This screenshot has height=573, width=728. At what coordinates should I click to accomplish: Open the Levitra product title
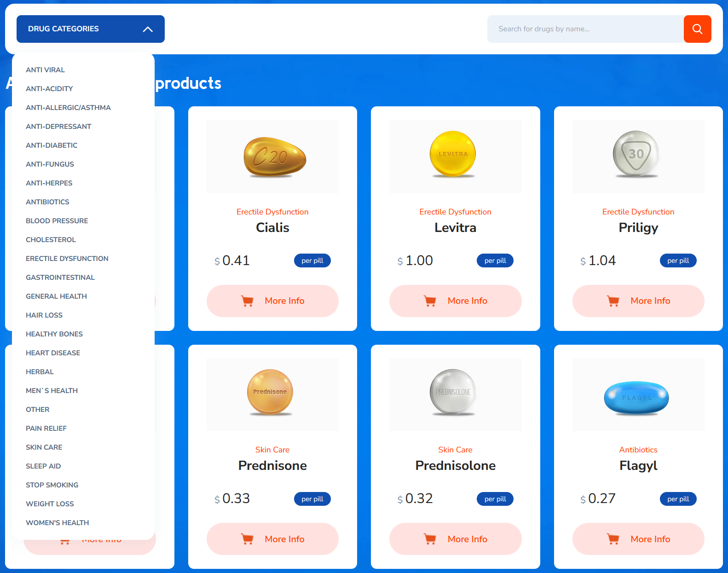click(x=455, y=228)
